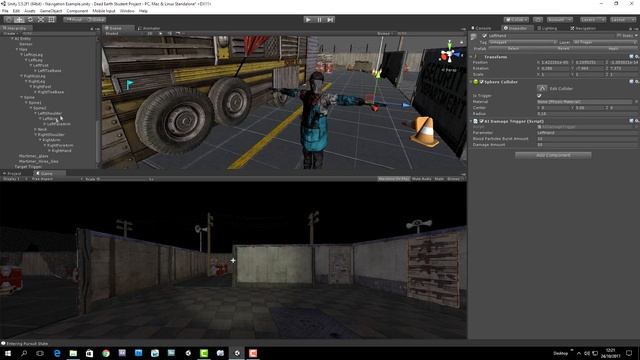Select the Rect transform tool
Screen dimensions: 640x360
click(x=51, y=19)
